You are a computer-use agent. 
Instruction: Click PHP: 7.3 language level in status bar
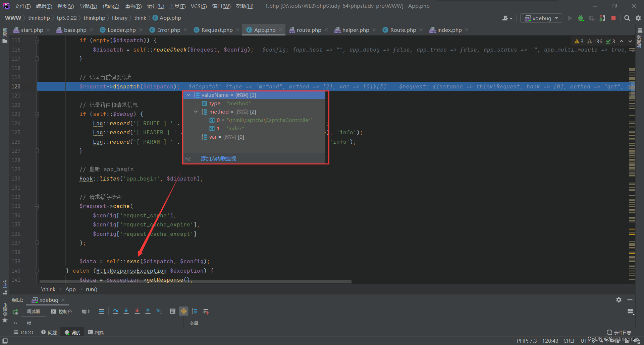point(527,341)
